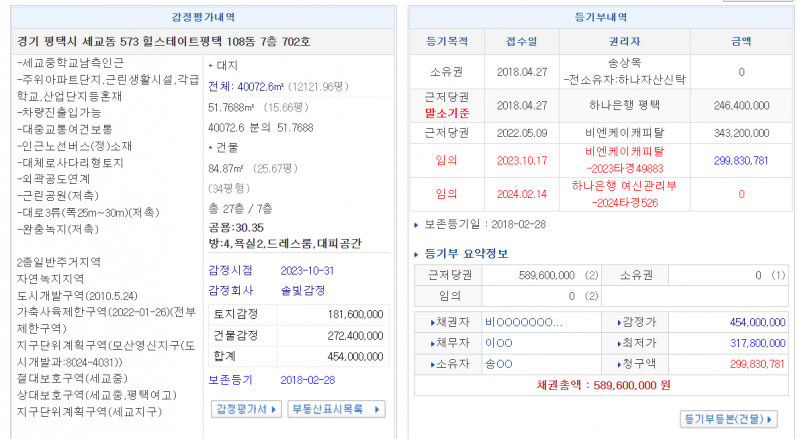Click the red 말소기준 label
Image resolution: width=800 pixels, height=439 pixels.
[446, 112]
